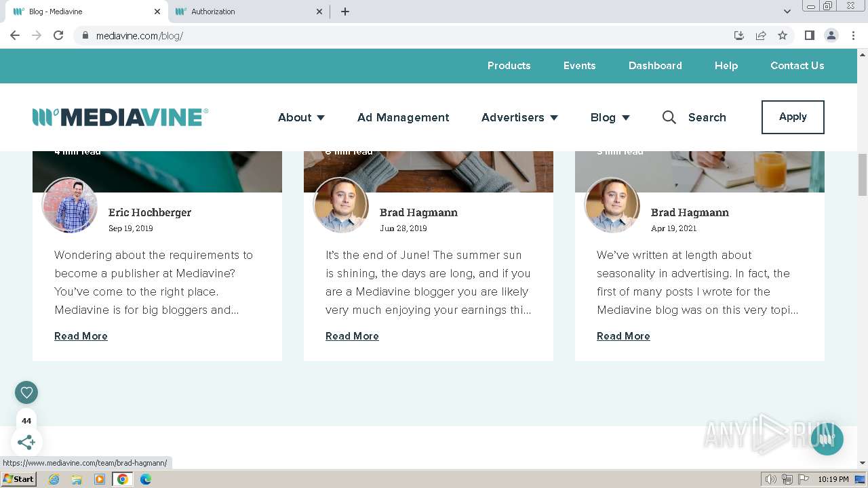This screenshot has width=868, height=488.
Task: Click the volume speaker tray icon
Action: [770, 479]
